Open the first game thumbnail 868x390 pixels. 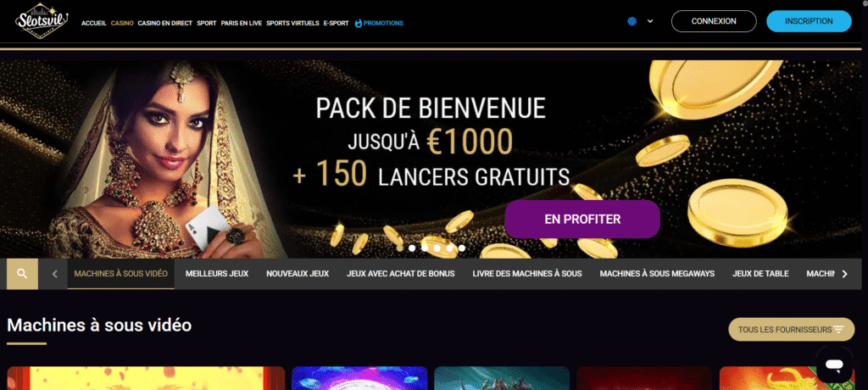pyautogui.click(x=146, y=378)
